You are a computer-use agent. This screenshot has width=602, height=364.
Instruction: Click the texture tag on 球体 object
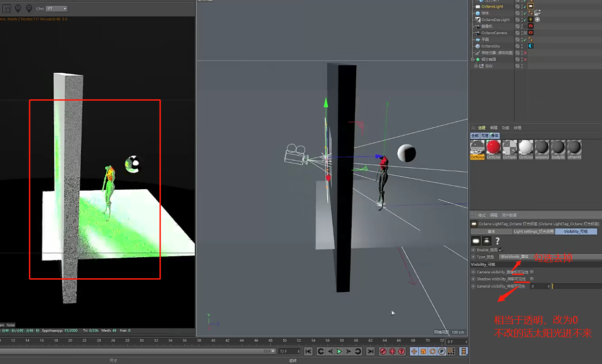pyautogui.click(x=537, y=13)
